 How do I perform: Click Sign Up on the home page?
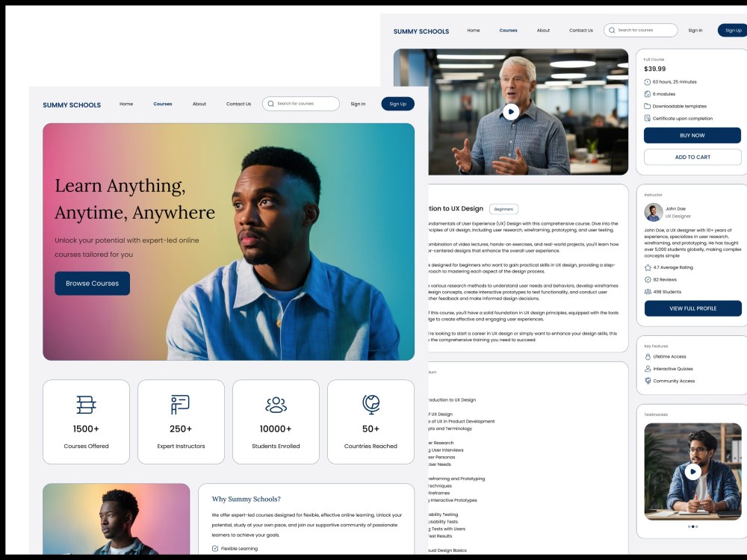pyautogui.click(x=398, y=104)
